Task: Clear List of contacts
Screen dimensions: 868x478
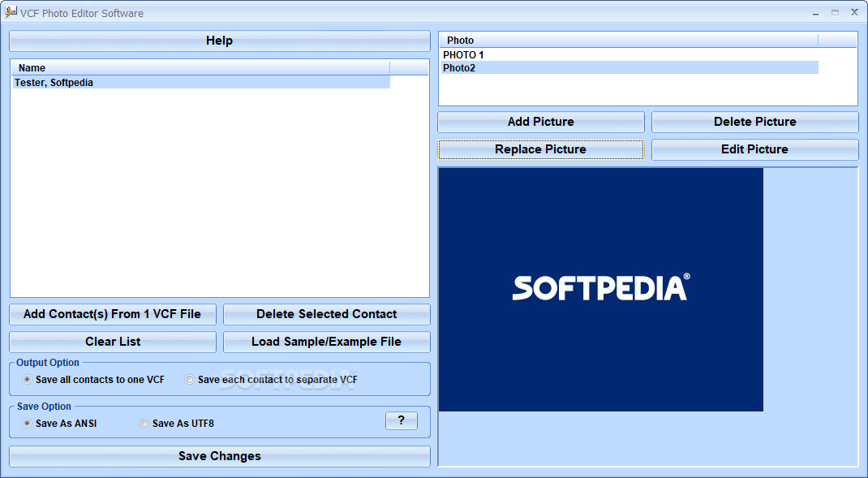Action: tap(113, 342)
